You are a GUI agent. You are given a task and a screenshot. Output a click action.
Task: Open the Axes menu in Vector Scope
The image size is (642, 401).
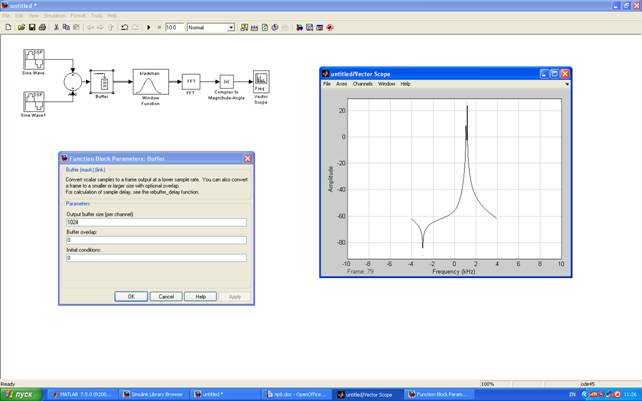[341, 84]
